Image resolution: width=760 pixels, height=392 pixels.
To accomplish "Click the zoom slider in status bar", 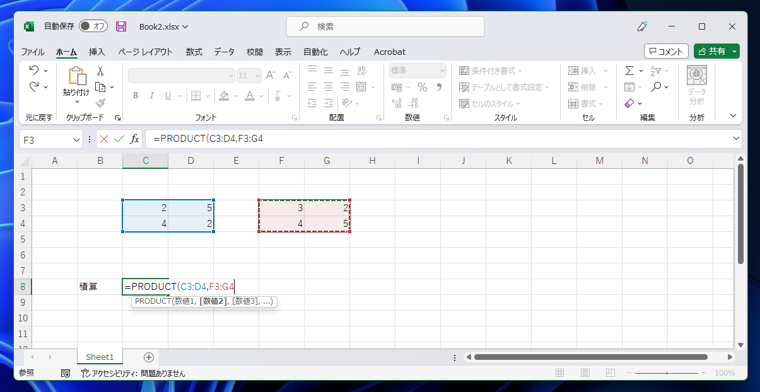I will pyautogui.click(x=666, y=373).
